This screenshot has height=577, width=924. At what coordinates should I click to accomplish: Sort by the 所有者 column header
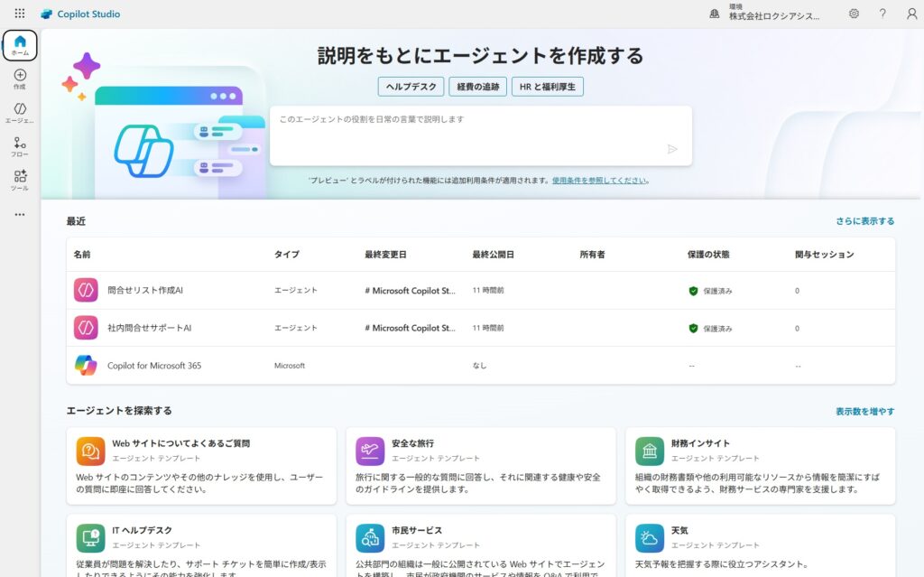pyautogui.click(x=592, y=255)
